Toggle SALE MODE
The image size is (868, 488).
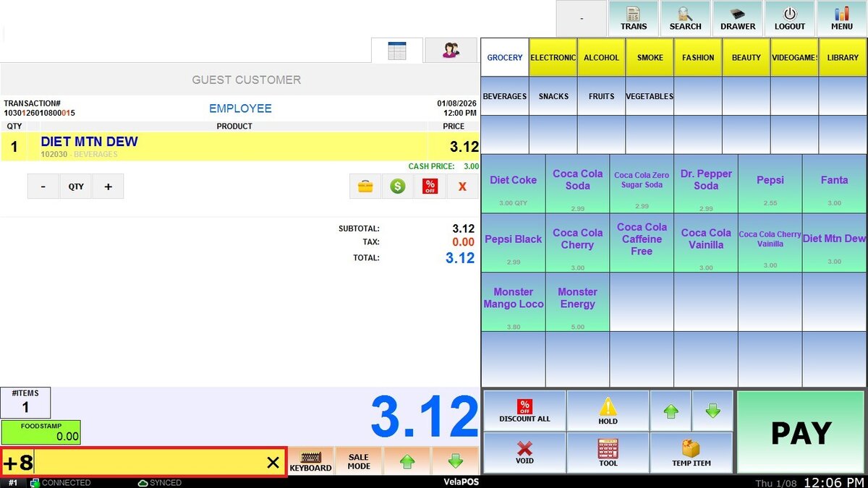tap(359, 461)
